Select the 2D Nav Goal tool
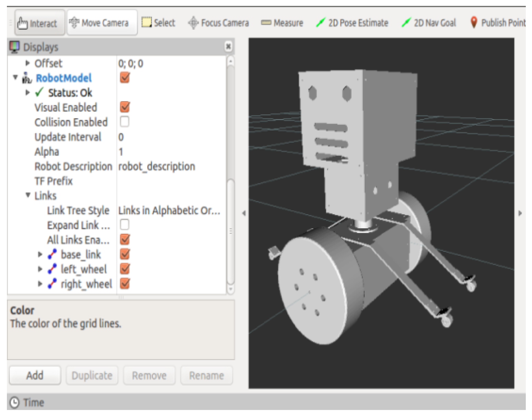 (x=429, y=23)
